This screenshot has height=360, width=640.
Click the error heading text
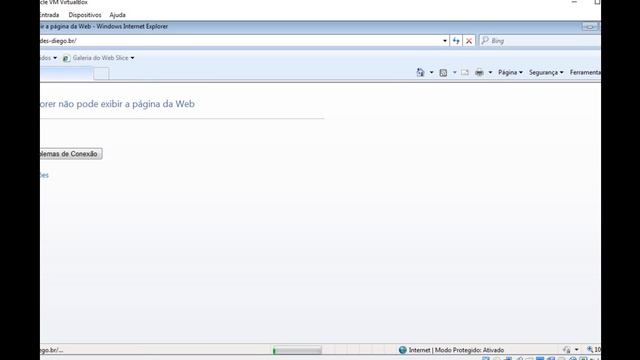click(117, 104)
